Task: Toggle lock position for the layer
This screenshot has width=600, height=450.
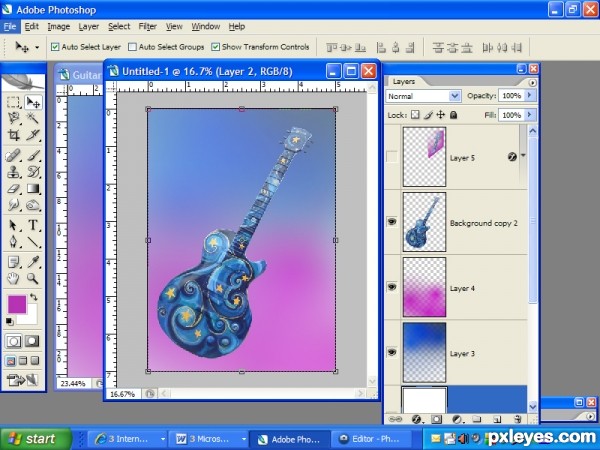Action: pyautogui.click(x=440, y=115)
